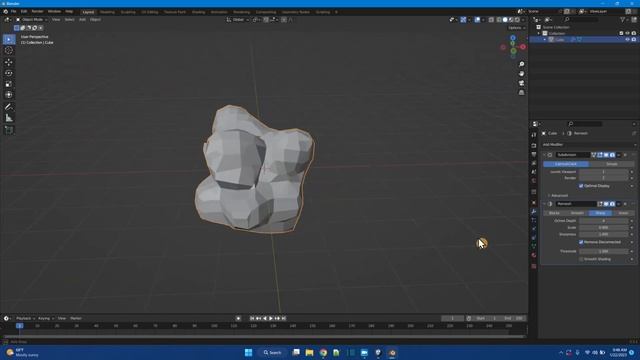Open the Modifier properties wrench tab
This screenshot has width=640, height=360.
click(x=533, y=211)
